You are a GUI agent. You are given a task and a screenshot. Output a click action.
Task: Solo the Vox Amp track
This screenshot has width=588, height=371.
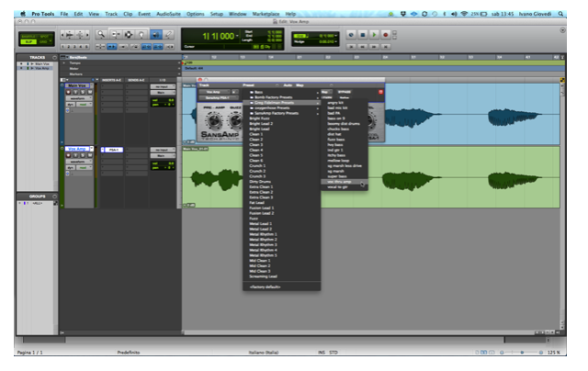pos(84,155)
